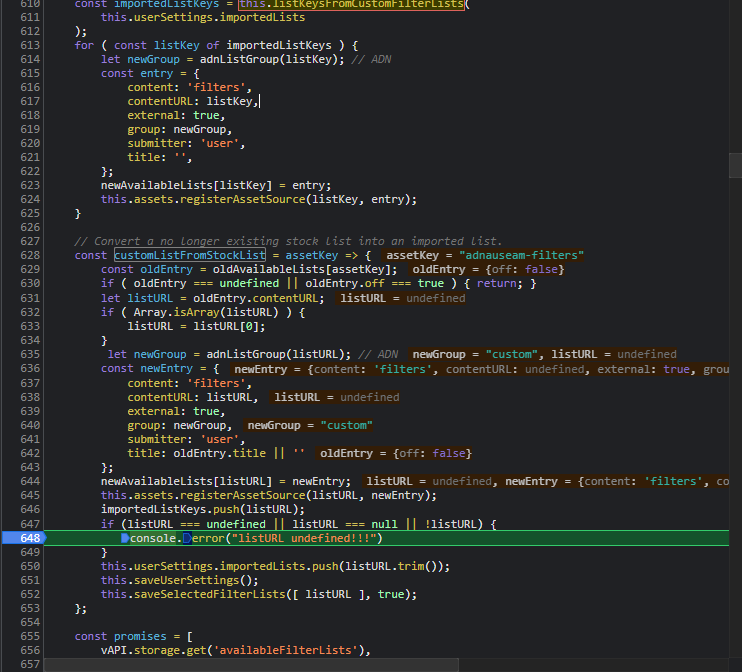The width and height of the screenshot is (742, 672).
Task: Click inline value newGroup = "custom" on line 640
Action: 309,425
